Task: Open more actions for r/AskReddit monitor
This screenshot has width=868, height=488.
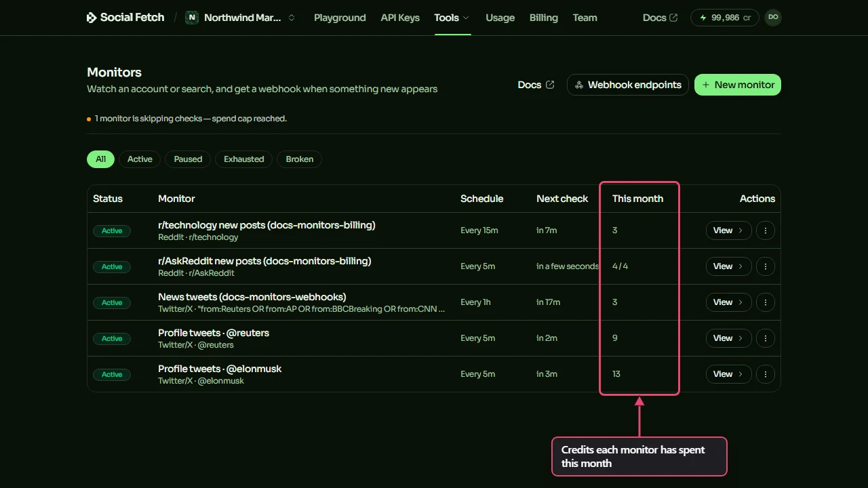Action: tap(766, 266)
